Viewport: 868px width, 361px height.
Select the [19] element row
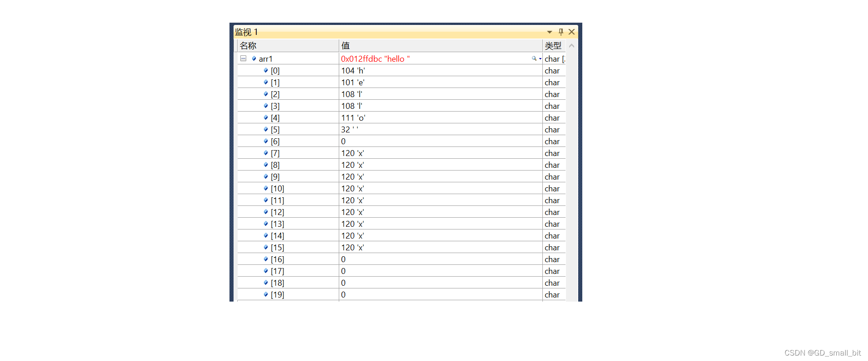pos(401,295)
